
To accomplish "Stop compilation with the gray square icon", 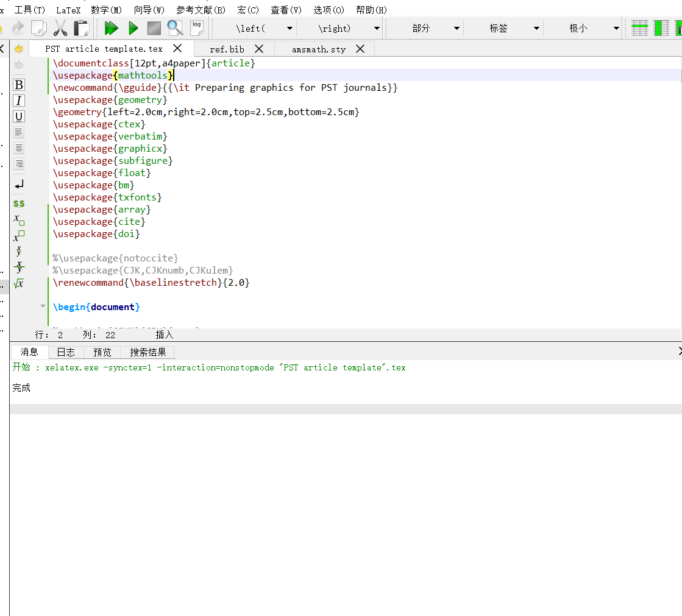I will (154, 27).
